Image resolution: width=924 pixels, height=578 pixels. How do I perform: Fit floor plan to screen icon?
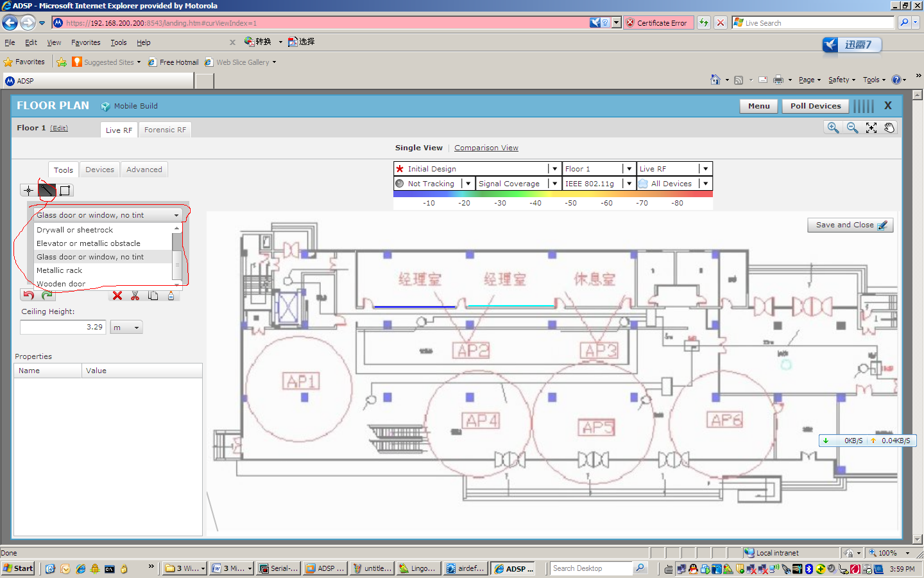871,128
